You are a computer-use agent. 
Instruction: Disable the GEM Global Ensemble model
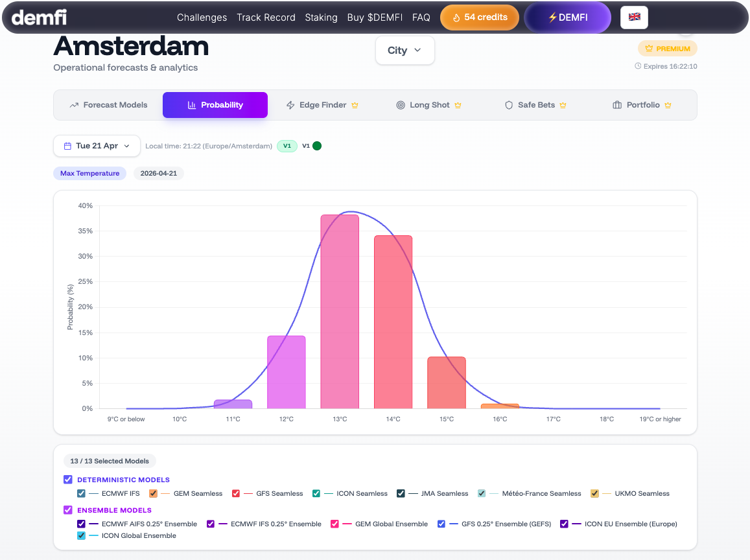334,523
